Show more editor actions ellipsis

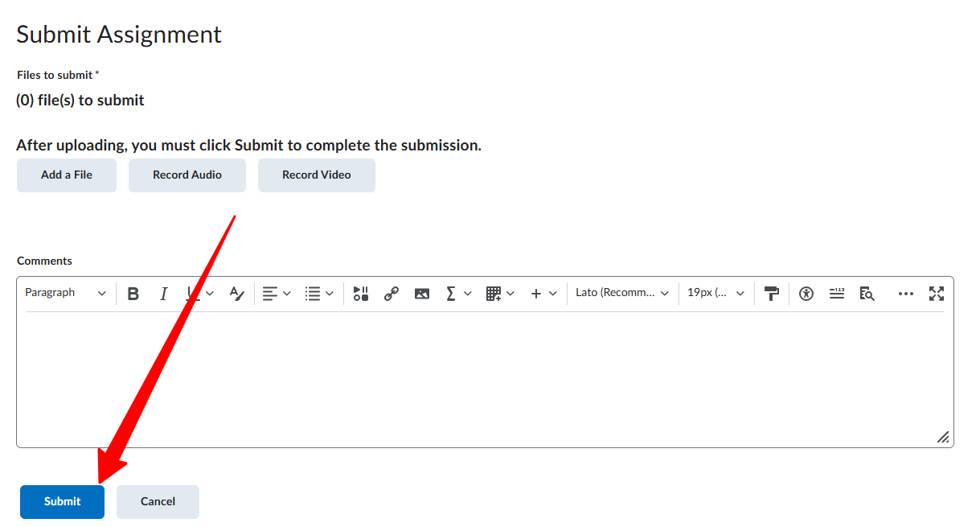(x=906, y=294)
